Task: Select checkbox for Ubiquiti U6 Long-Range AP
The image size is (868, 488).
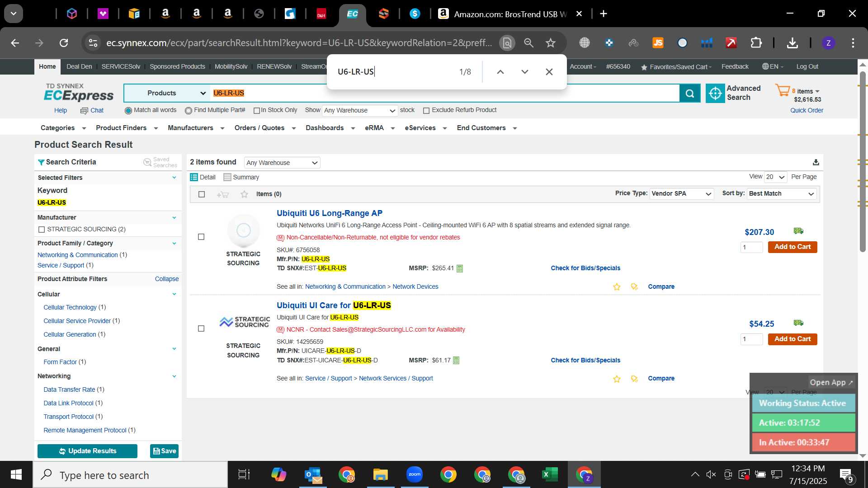Action: point(201,237)
